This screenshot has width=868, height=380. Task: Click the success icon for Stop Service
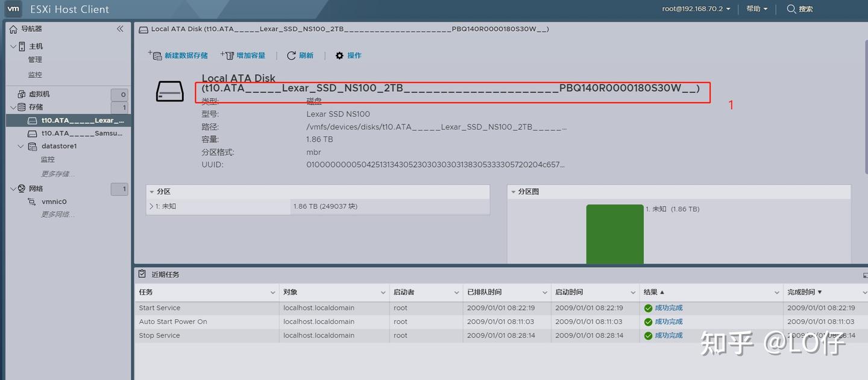648,336
